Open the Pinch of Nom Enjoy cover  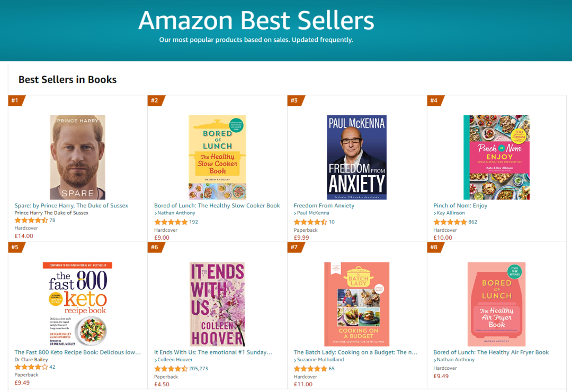click(x=496, y=157)
